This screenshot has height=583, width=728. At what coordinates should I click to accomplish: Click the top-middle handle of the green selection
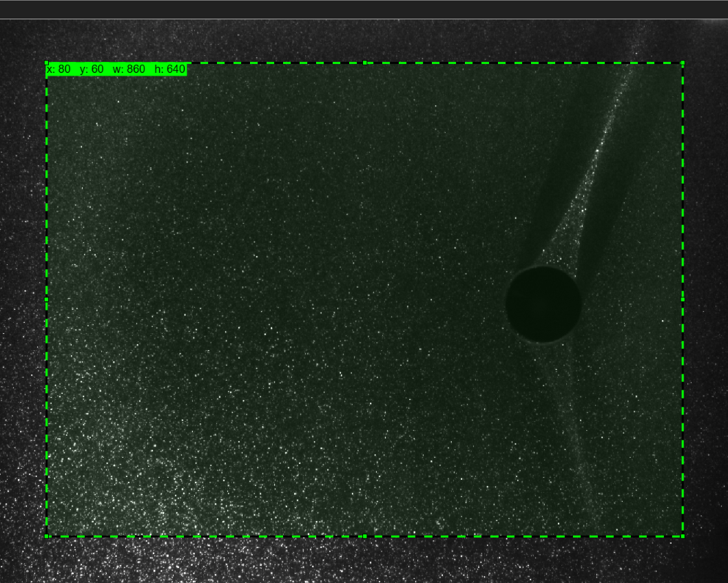tap(364, 63)
